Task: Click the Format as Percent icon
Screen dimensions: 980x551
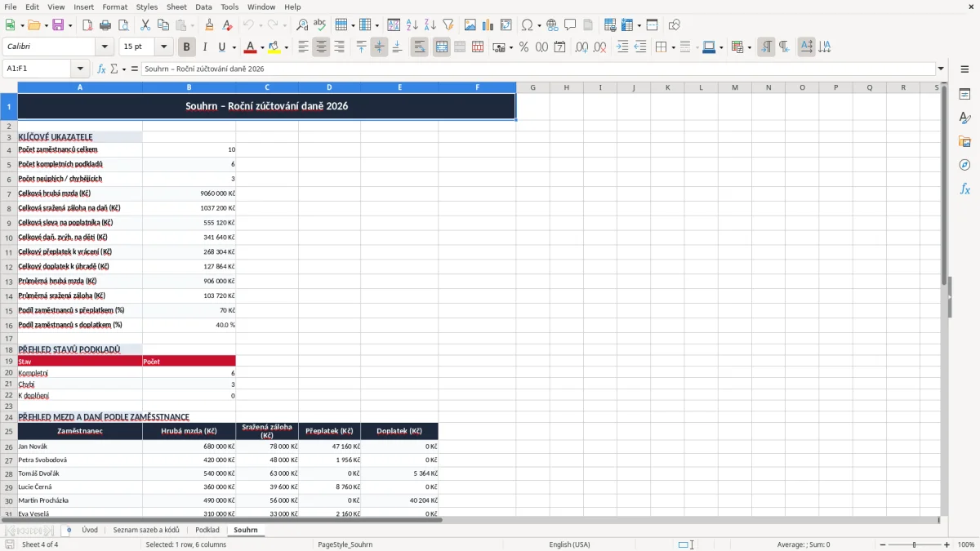Action: [523, 47]
